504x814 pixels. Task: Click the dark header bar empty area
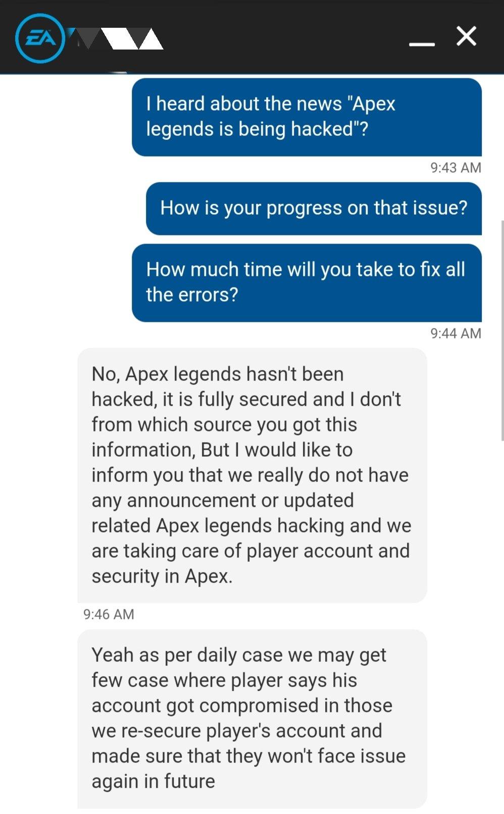pyautogui.click(x=285, y=38)
